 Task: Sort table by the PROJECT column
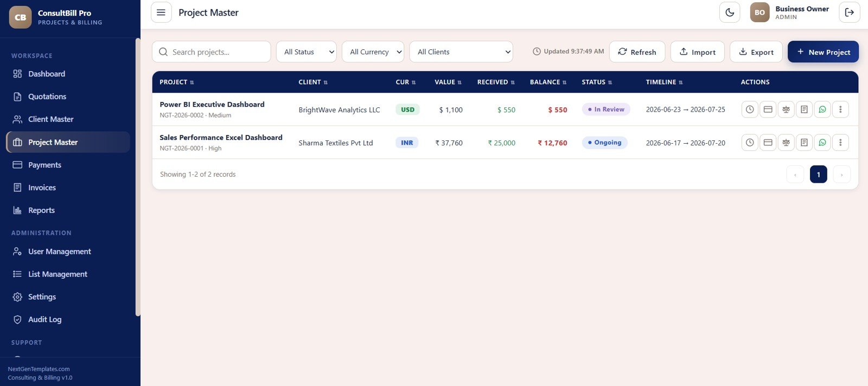pos(177,82)
